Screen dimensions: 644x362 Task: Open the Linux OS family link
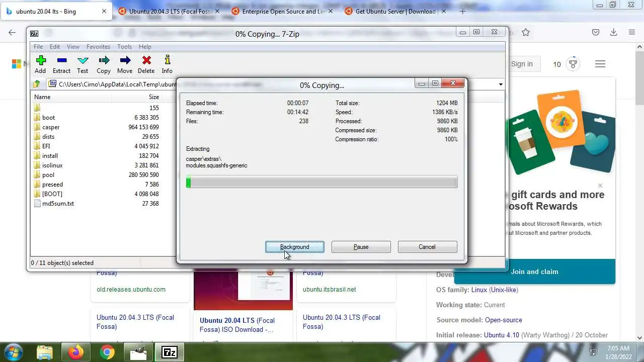480,290
